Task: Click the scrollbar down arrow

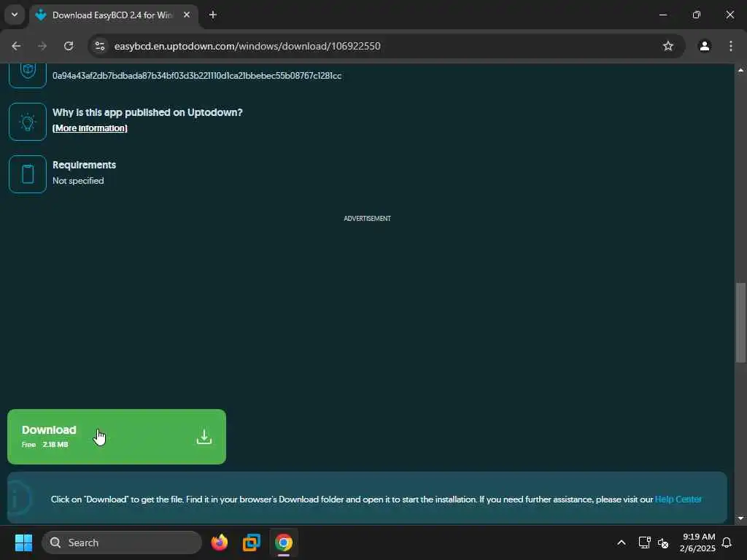Action: (x=740, y=518)
